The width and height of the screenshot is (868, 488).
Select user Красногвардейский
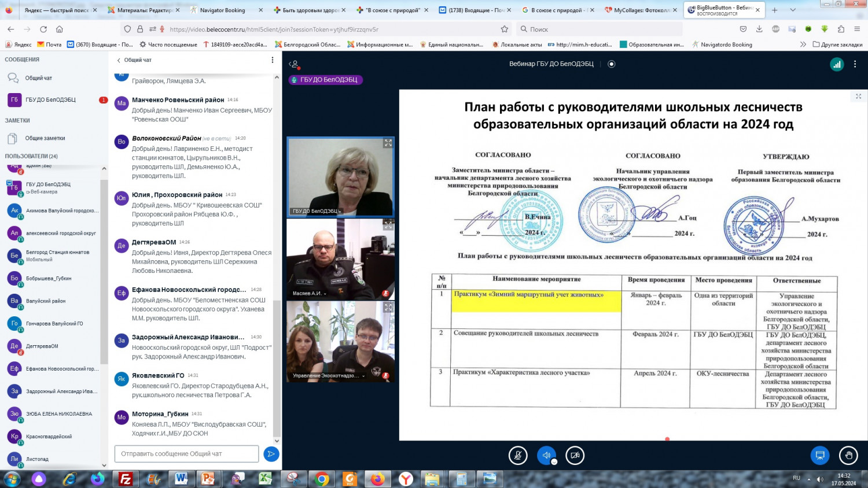[x=53, y=436]
